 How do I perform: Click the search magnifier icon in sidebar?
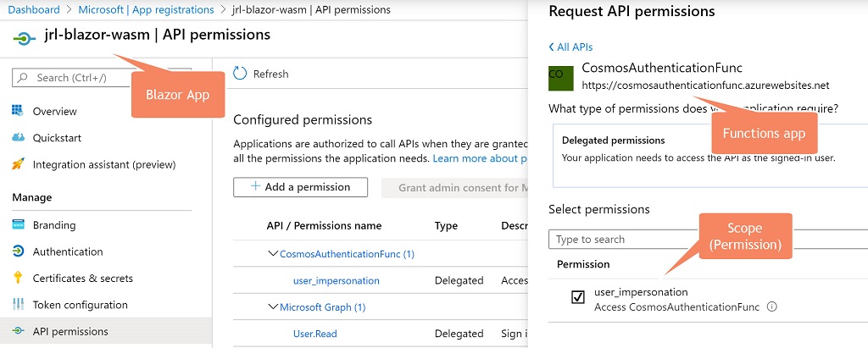point(23,77)
